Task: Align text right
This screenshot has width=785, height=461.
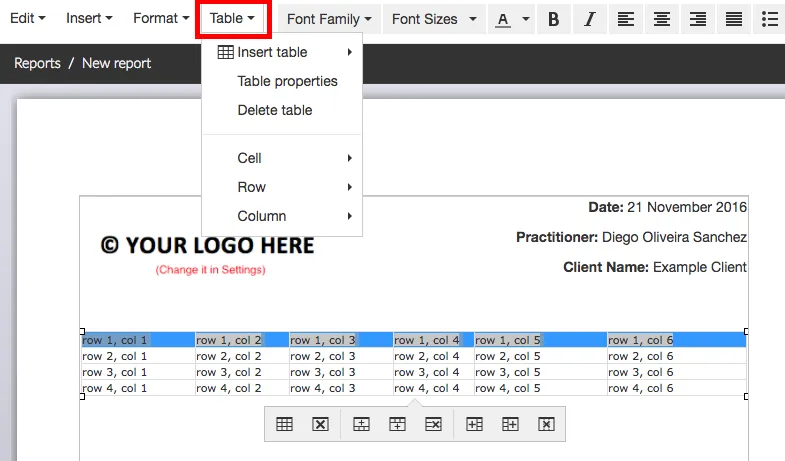Action: click(698, 19)
